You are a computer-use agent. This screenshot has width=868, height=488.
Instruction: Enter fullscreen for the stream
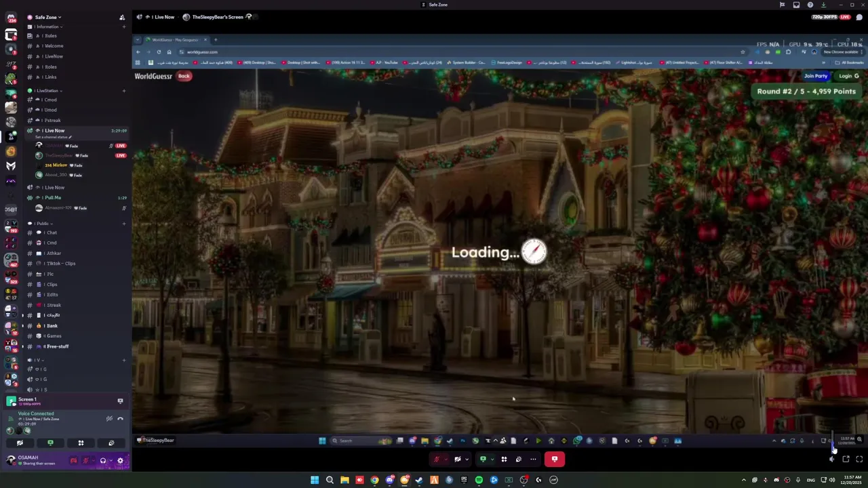pos(859,460)
